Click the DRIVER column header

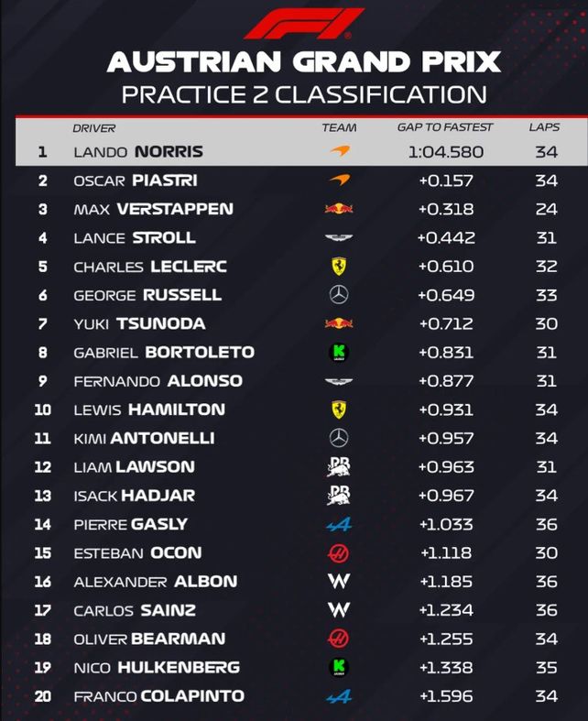94,128
